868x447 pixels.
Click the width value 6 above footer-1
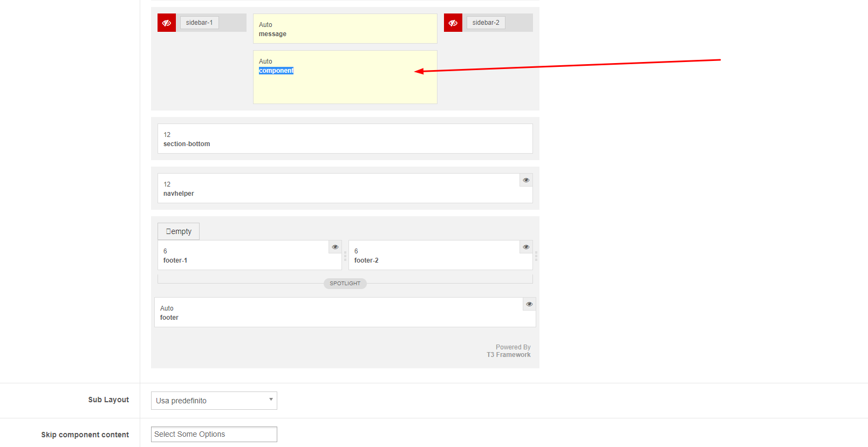(x=165, y=251)
